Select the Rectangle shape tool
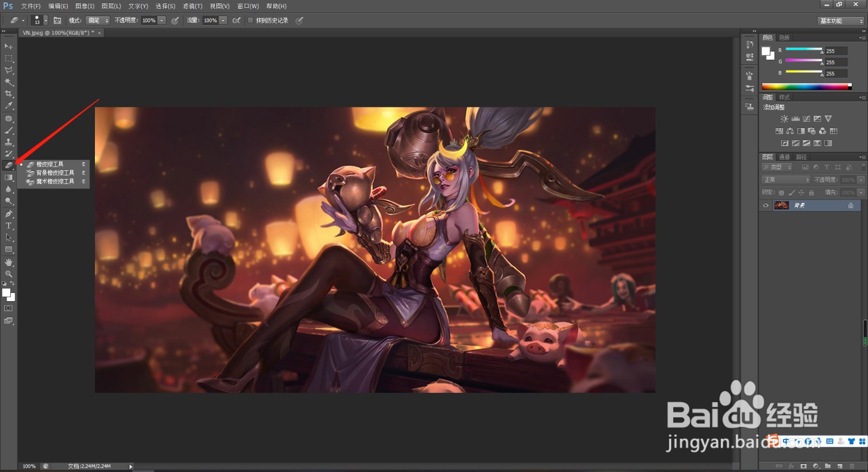Image resolution: width=868 pixels, height=472 pixels. (9, 250)
